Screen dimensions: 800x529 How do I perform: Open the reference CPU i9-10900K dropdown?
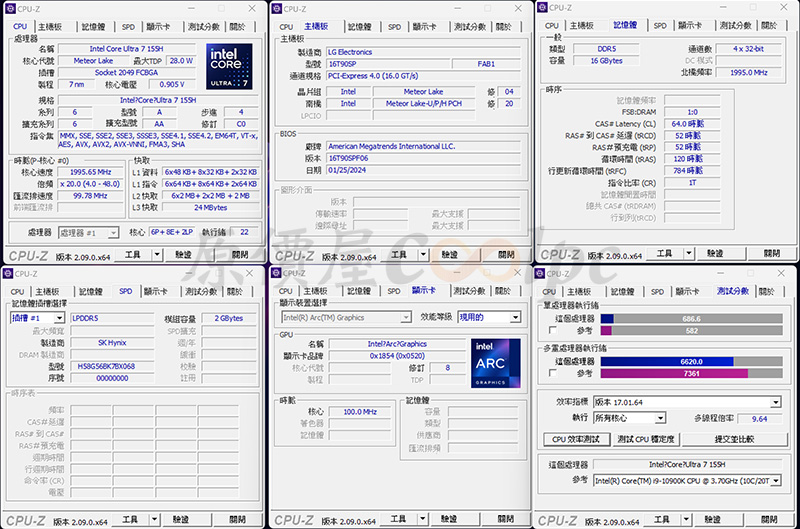pos(687,481)
